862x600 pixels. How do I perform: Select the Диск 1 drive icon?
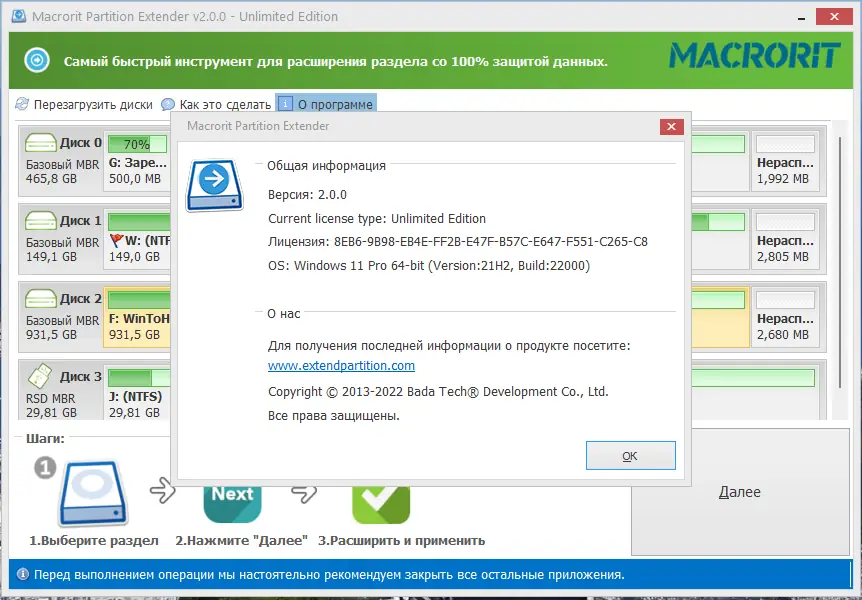[41, 221]
